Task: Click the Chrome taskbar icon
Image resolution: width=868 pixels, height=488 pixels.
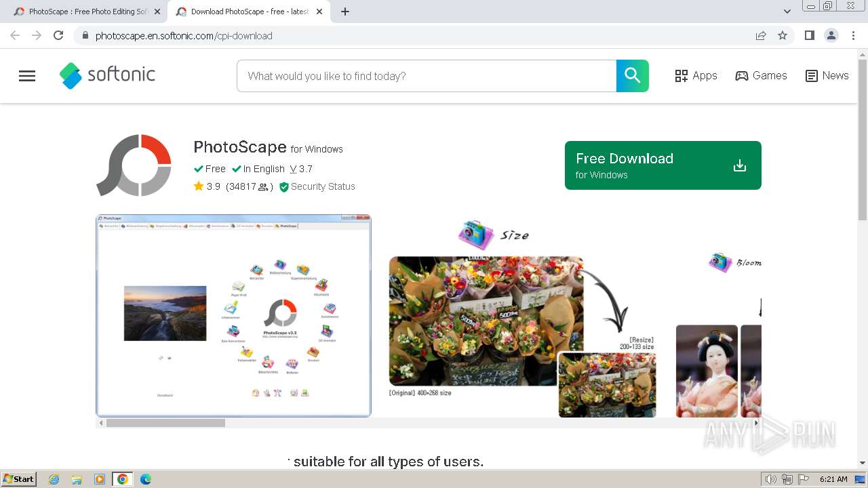Action: tap(123, 479)
